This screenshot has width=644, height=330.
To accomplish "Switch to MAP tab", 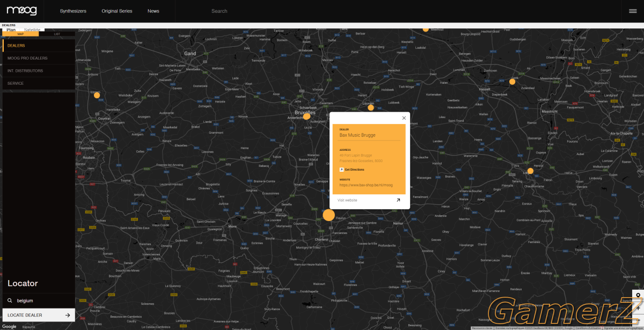I will tap(21, 34).
